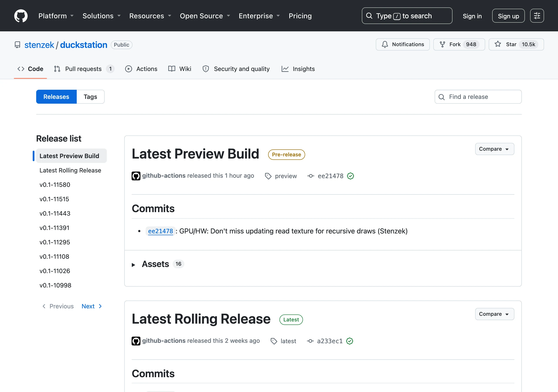Screen dimensions: 558x392
Task: Open the Platform dropdown menu
Action: tap(56, 16)
